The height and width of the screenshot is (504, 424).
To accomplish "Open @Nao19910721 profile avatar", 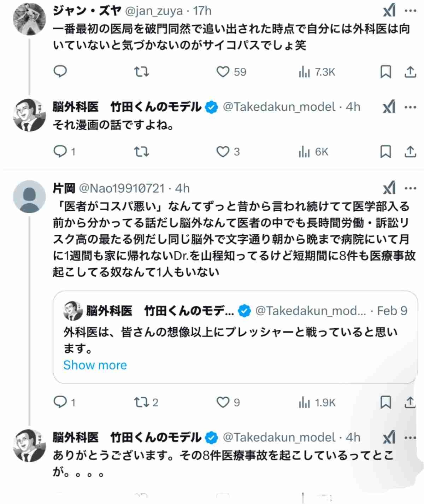I will tap(29, 197).
